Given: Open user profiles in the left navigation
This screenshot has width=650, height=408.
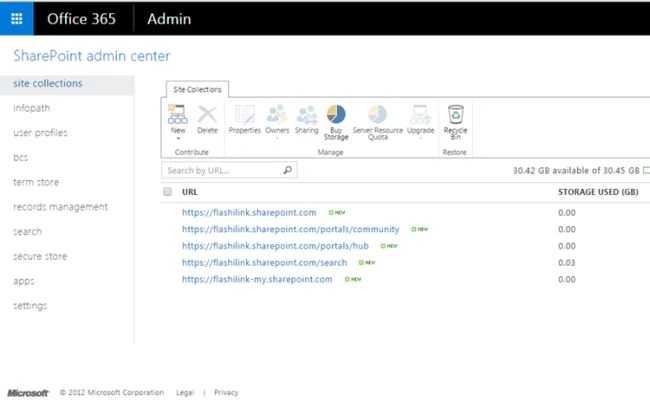Looking at the screenshot, I should tap(40, 133).
